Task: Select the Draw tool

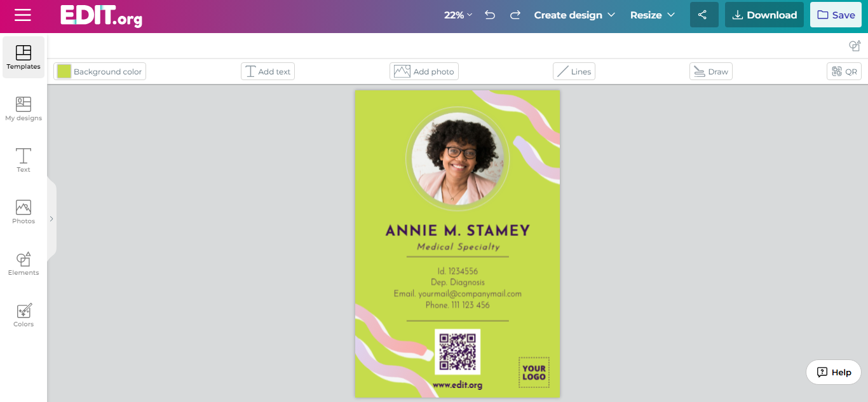Action: (711, 71)
